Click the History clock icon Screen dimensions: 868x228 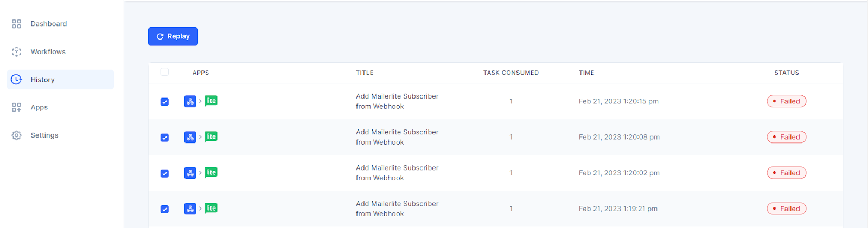[17, 80]
